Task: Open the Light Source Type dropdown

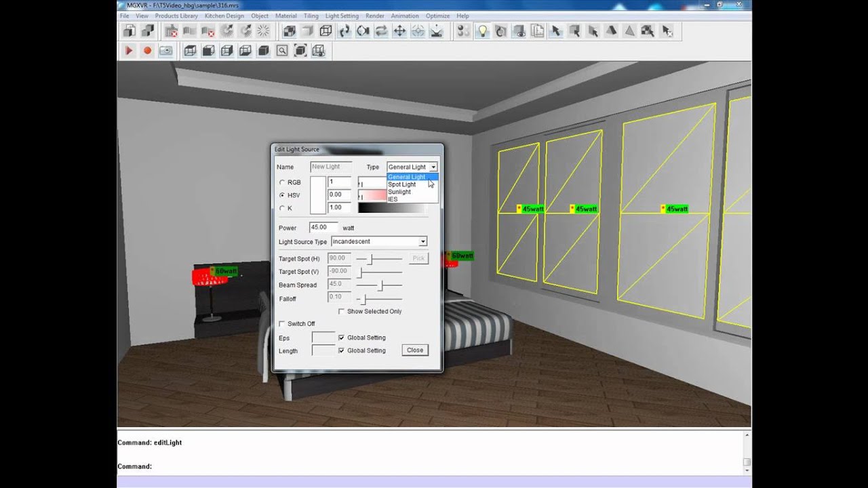Action: tap(422, 241)
